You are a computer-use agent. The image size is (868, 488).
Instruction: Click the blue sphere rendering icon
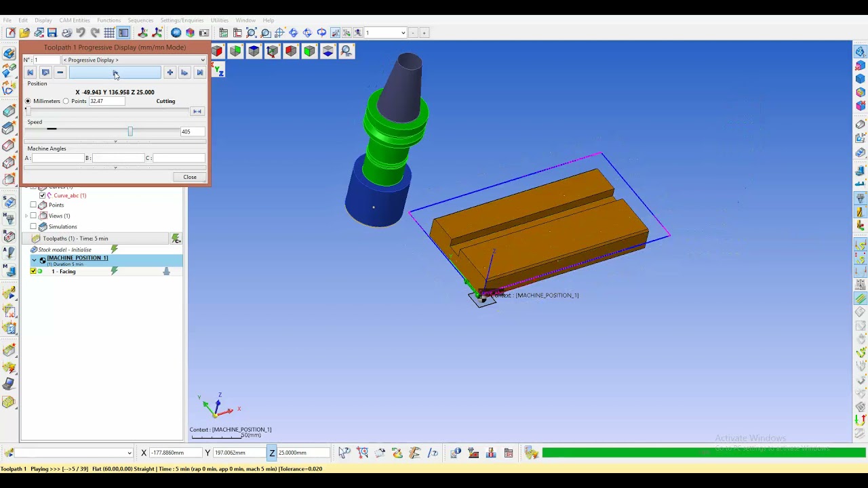click(176, 33)
